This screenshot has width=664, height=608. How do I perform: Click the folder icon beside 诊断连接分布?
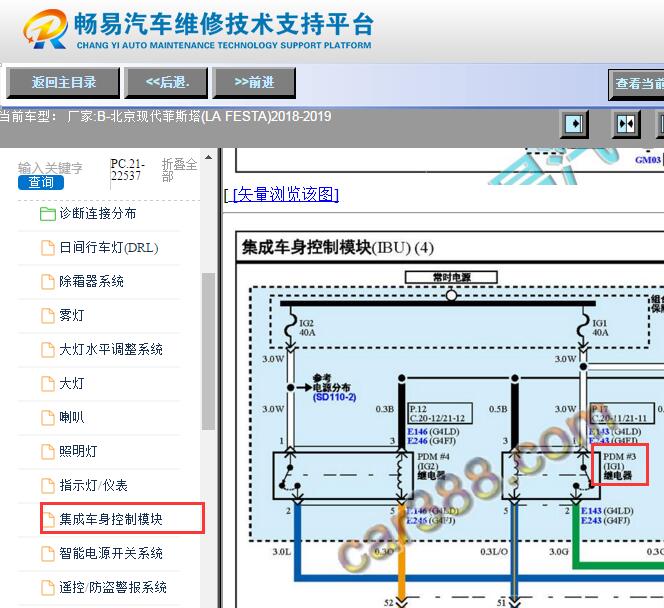click(x=47, y=214)
